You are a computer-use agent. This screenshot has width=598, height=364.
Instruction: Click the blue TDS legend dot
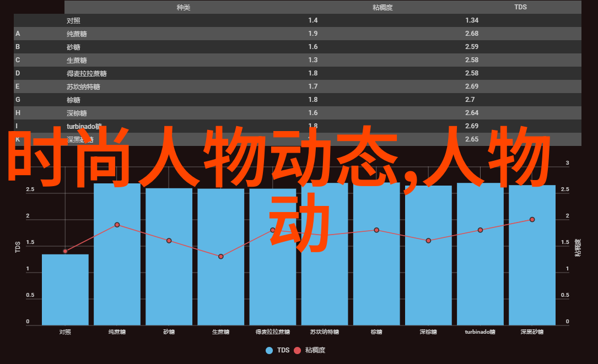(x=270, y=351)
